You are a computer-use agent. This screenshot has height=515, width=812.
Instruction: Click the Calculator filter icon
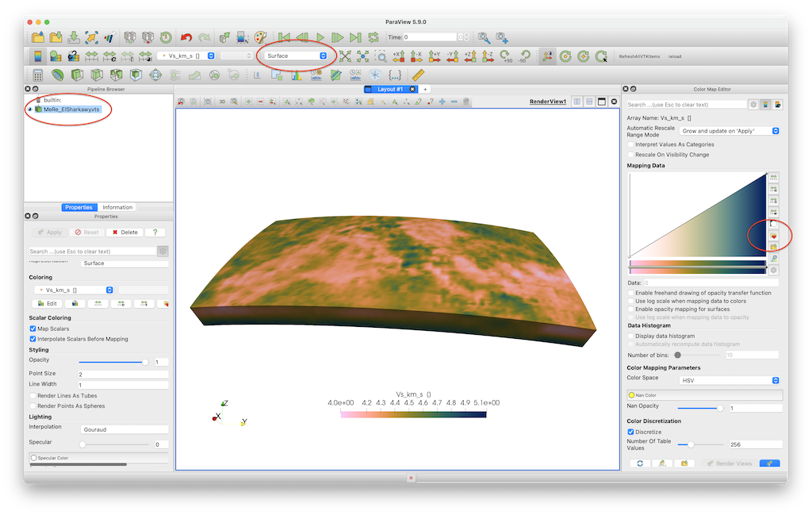pyautogui.click(x=37, y=75)
